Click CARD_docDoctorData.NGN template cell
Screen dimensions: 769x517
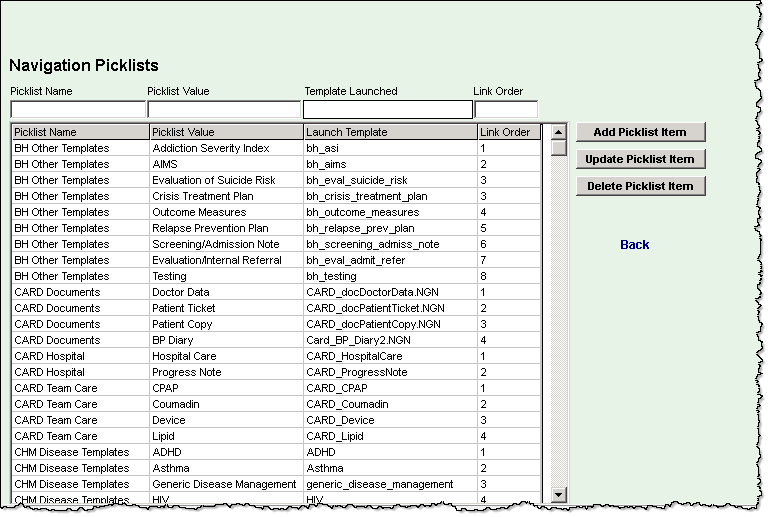[390, 292]
